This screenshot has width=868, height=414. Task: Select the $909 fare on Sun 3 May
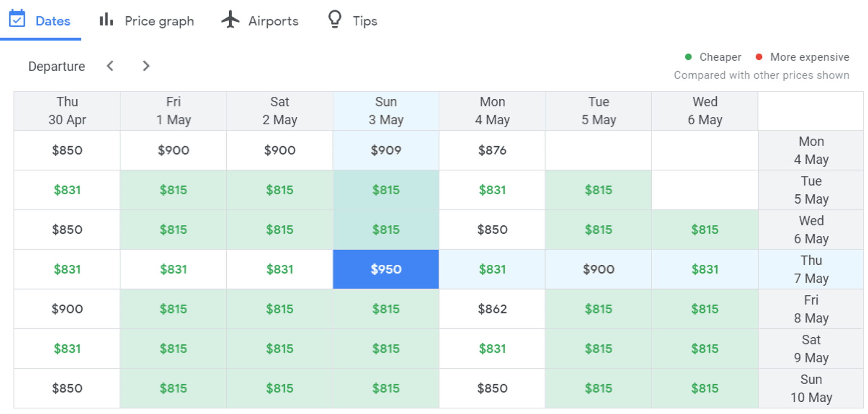(385, 150)
